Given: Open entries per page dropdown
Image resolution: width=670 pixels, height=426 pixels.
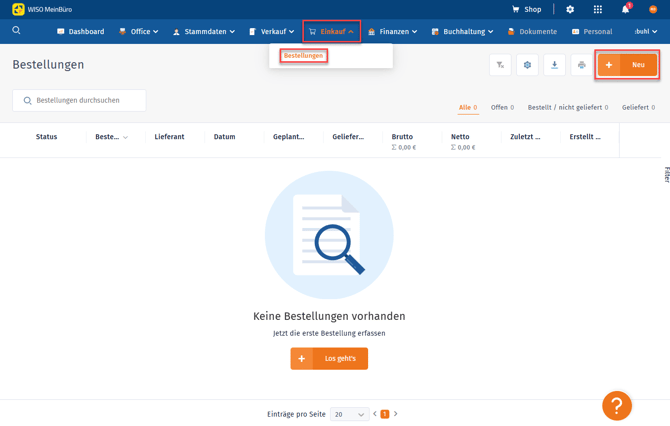Looking at the screenshot, I should coord(349,414).
